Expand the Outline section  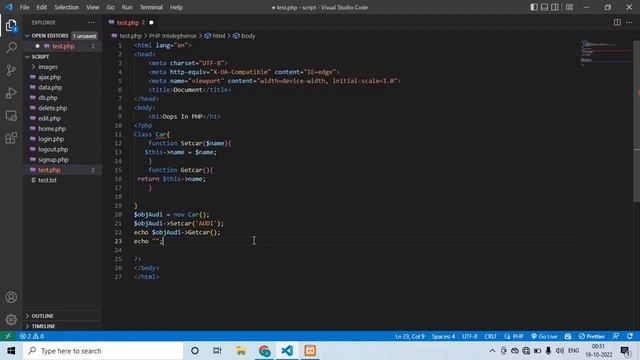62,316
